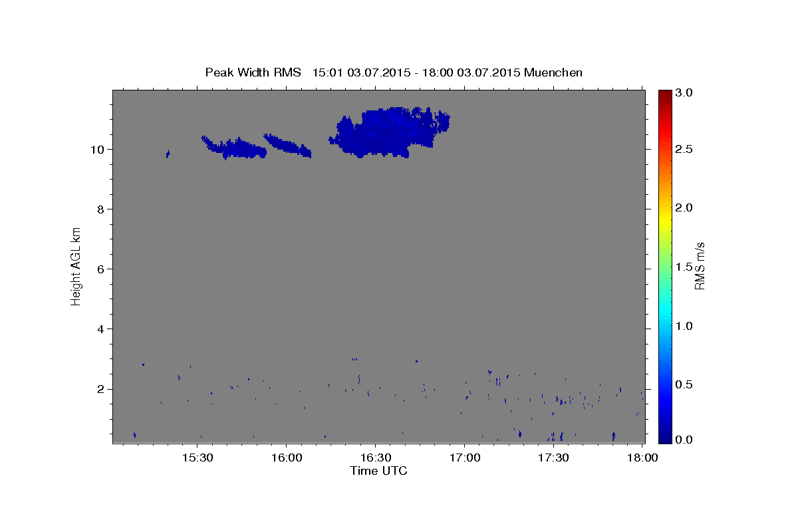Screen dimensions: 798x532
Task: Click the colorbar value 2.5
Action: pyautogui.click(x=684, y=149)
